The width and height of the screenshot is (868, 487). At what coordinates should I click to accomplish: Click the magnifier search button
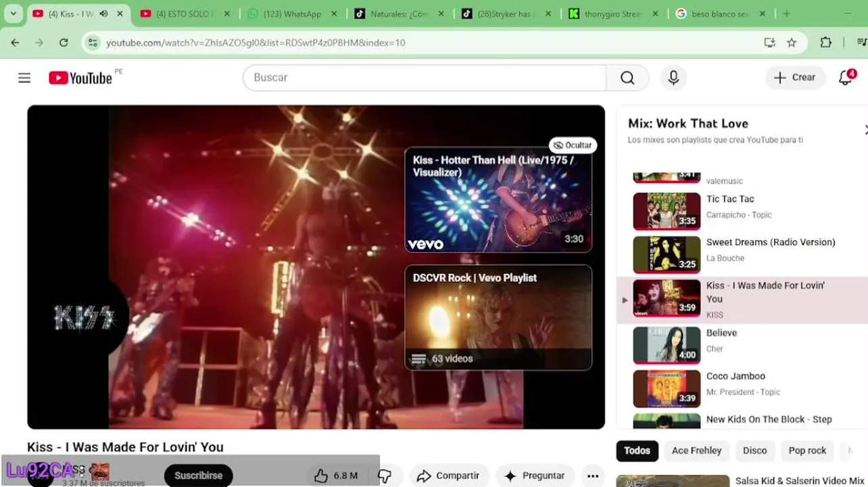point(627,78)
